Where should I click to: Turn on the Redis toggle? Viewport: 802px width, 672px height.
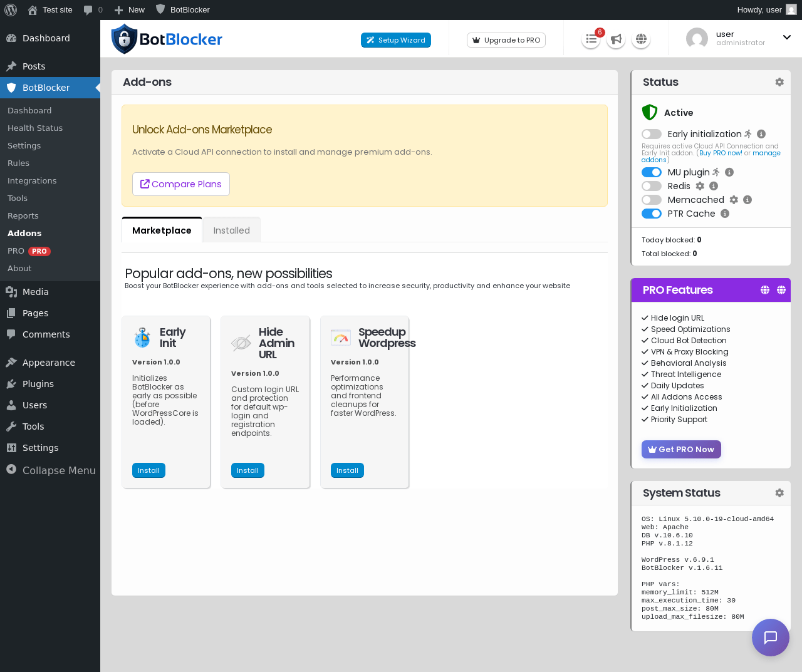point(652,186)
